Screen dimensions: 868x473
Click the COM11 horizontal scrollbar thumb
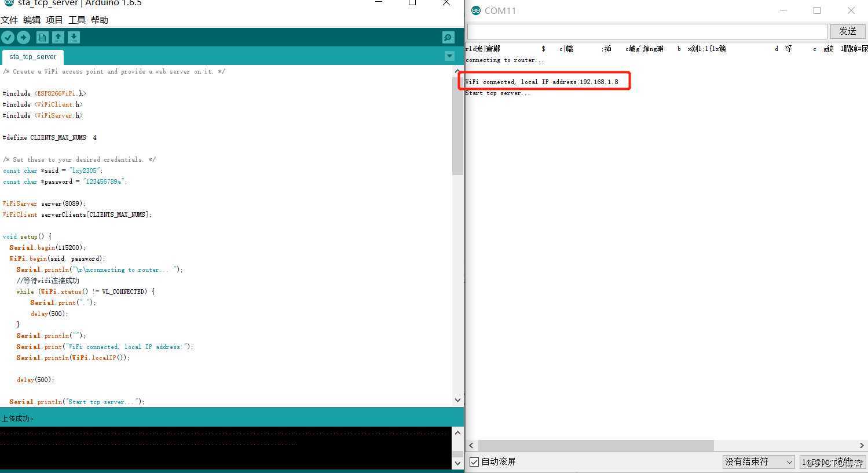click(596, 445)
